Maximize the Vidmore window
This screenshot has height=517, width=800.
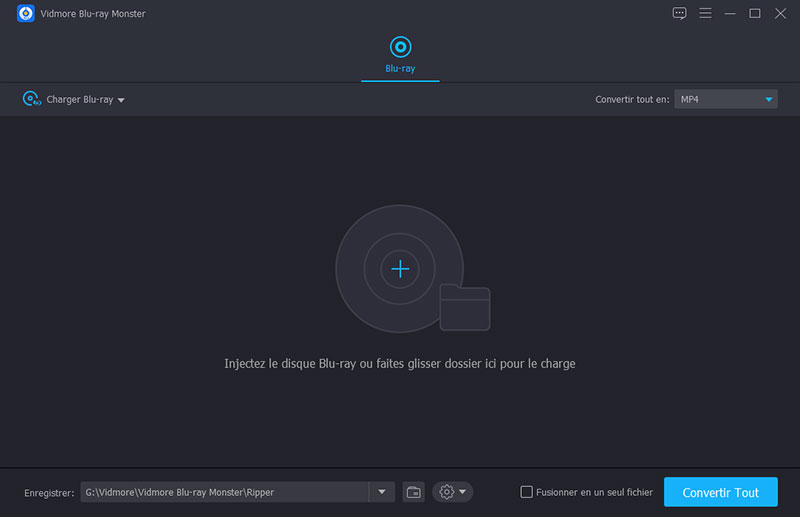(x=755, y=13)
